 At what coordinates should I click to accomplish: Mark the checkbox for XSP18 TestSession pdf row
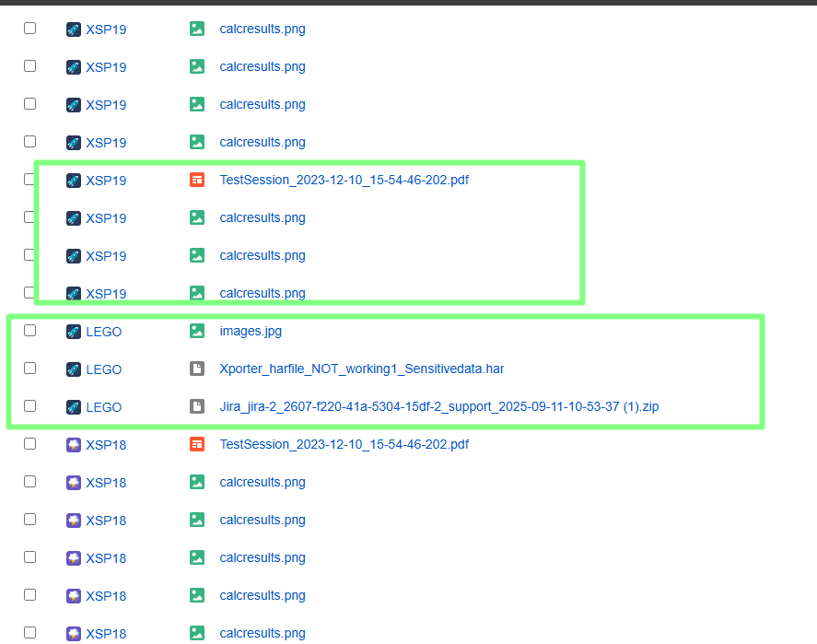(x=29, y=443)
